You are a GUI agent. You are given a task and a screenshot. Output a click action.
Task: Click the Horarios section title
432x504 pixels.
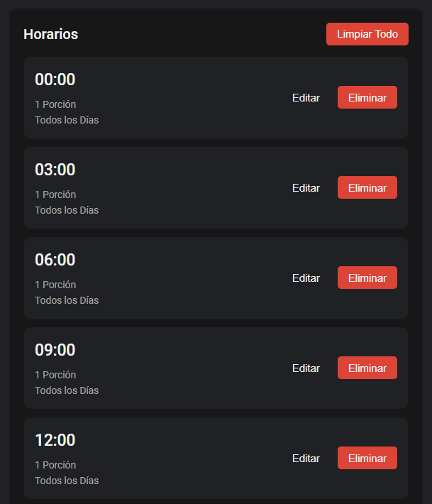[51, 34]
